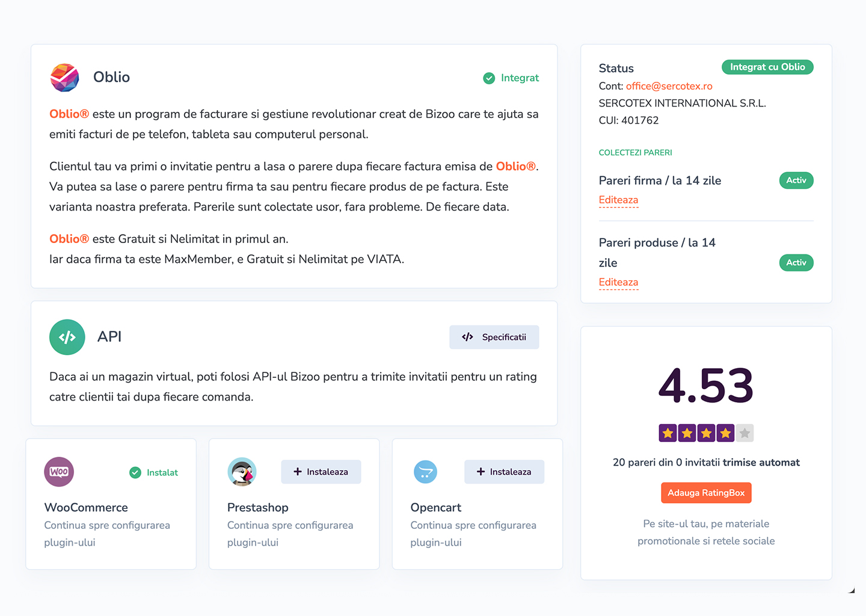The image size is (866, 616).
Task: Click the WooCommerce purple logo
Action: [x=59, y=472]
